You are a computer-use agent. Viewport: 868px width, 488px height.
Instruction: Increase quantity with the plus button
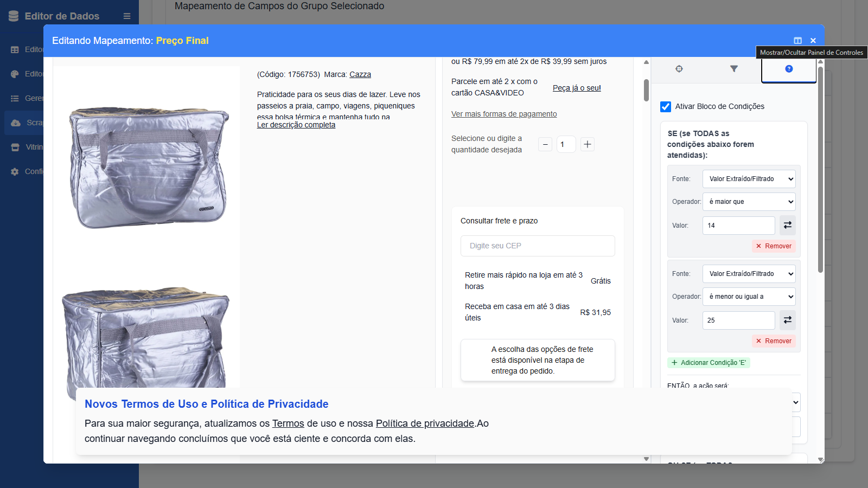(587, 144)
